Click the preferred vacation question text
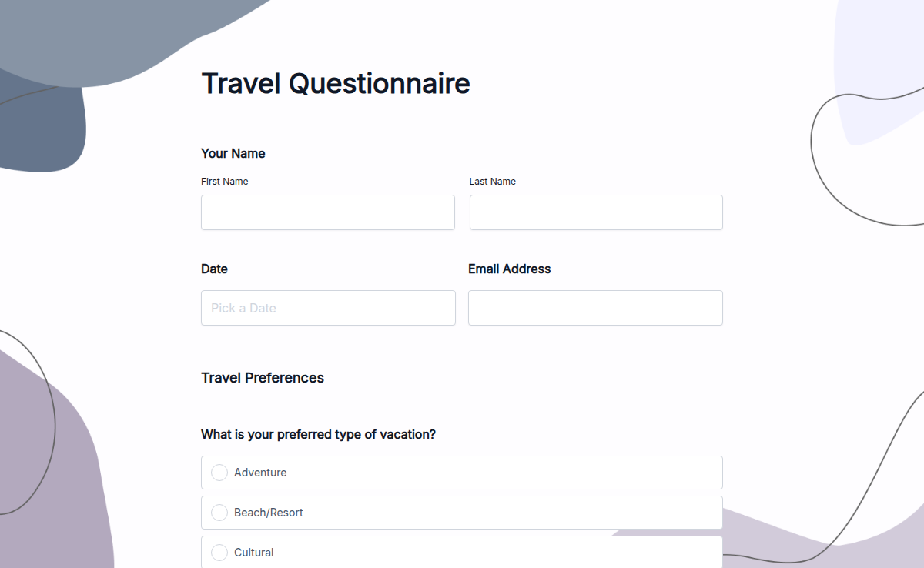The width and height of the screenshot is (924, 568). 318,434
